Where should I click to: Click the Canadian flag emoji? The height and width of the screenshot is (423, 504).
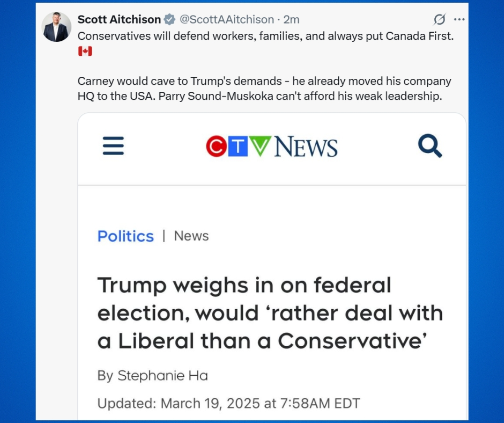[x=85, y=51]
